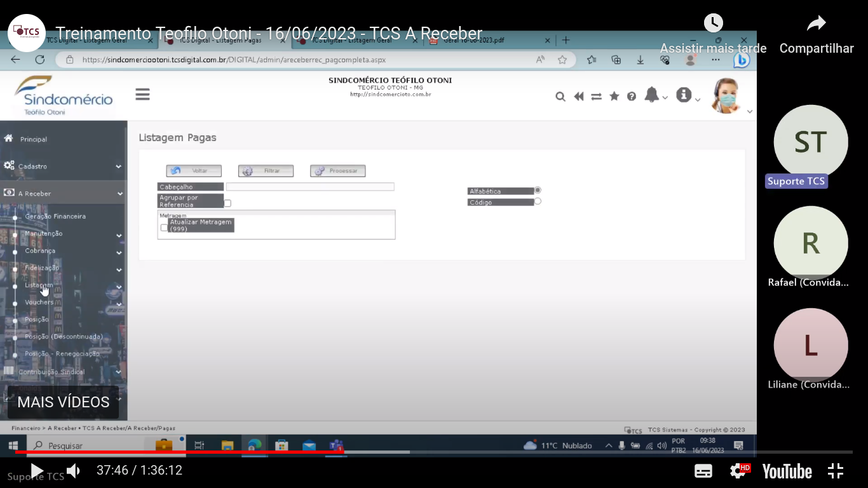Tick the Agrupar por Referencia checkbox
Image resolution: width=868 pixels, height=488 pixels.
point(227,203)
